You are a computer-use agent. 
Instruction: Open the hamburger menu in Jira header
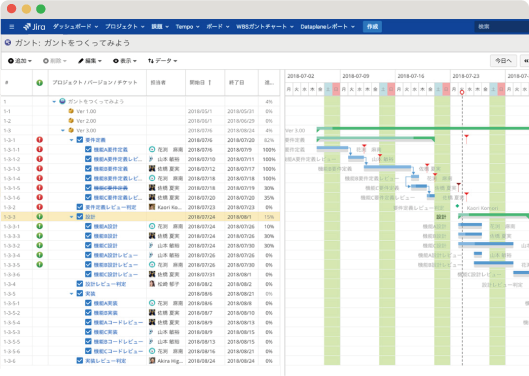(x=11, y=27)
